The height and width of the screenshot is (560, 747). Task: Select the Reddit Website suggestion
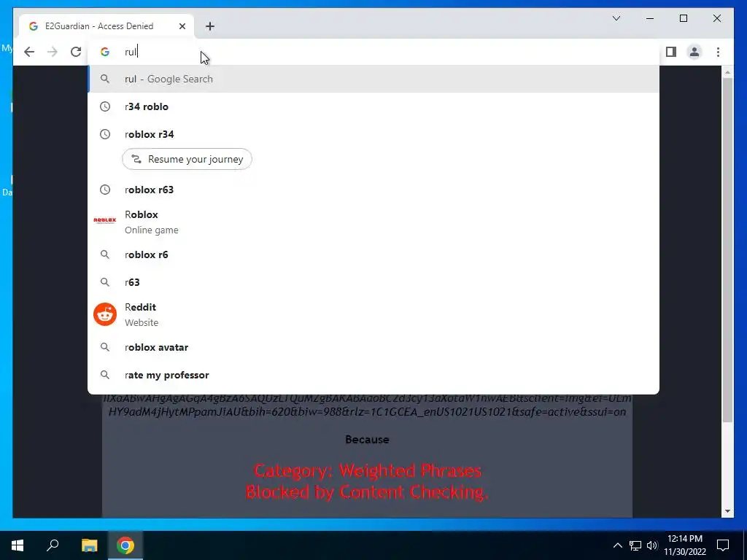(373, 314)
